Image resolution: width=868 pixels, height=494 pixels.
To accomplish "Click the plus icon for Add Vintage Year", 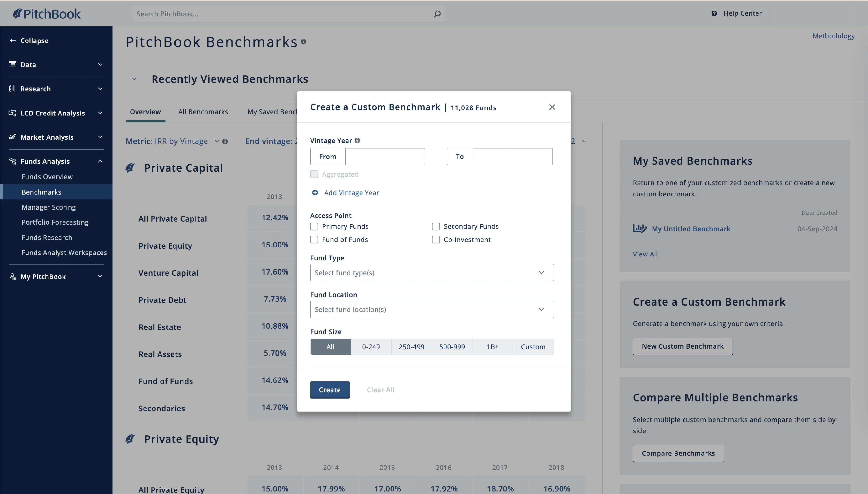I will tap(315, 193).
